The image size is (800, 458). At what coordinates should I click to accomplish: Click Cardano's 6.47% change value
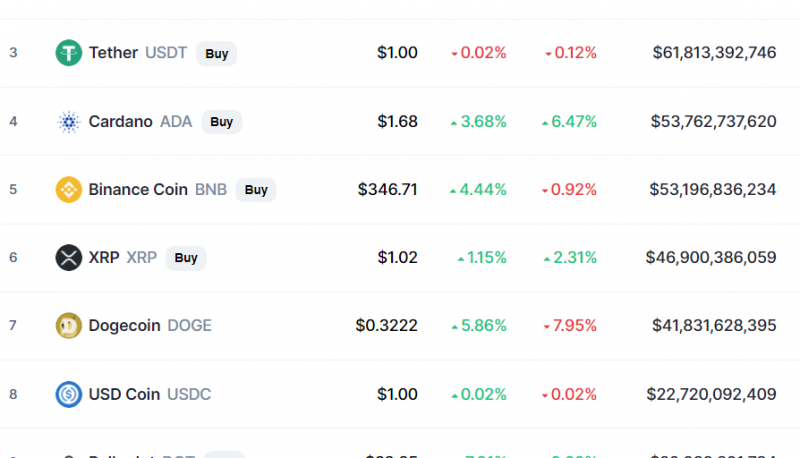coord(569,121)
